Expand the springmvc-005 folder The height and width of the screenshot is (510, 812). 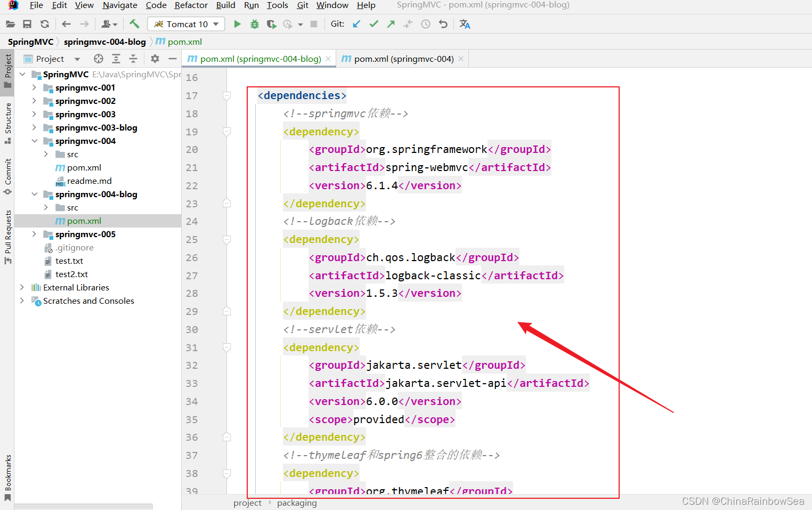pos(34,234)
